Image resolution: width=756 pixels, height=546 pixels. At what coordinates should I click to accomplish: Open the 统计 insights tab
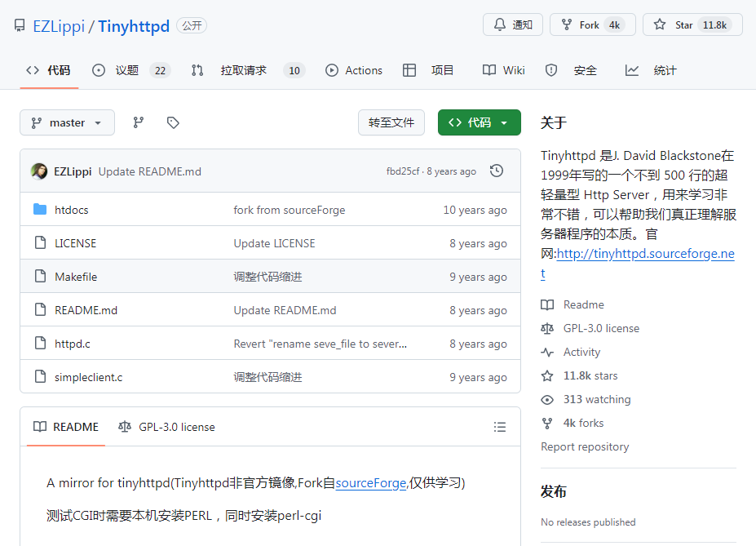(x=651, y=70)
